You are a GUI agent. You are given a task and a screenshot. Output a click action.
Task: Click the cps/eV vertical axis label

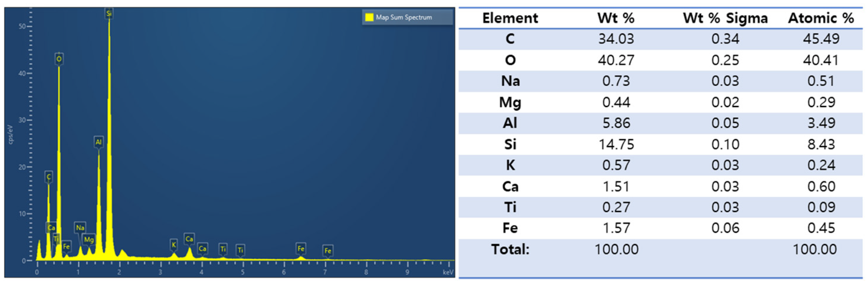[x=11, y=134]
